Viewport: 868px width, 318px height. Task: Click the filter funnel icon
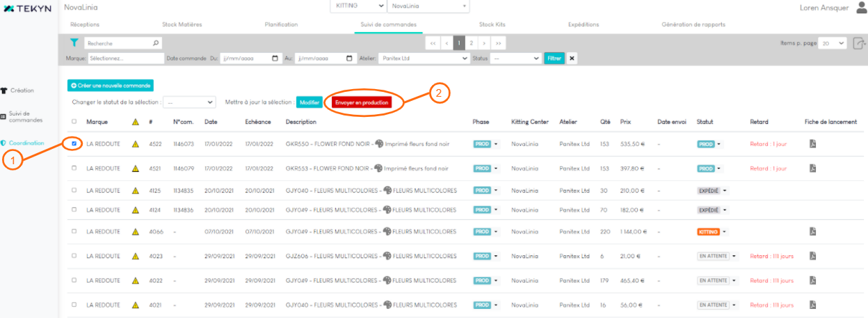point(74,43)
